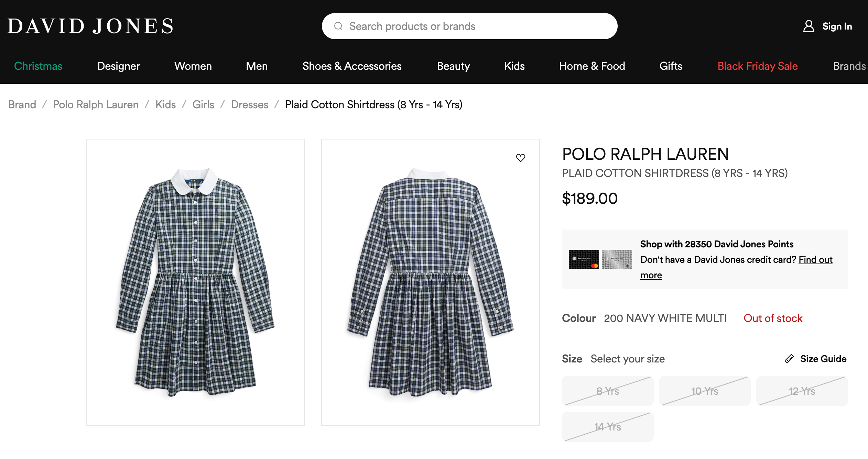868x459 pixels.
Task: Choose the 12 Yrs size
Action: point(802,391)
